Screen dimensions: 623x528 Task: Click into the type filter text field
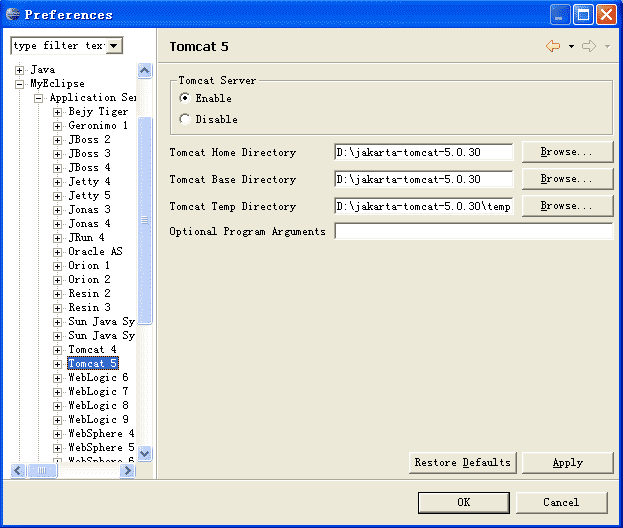click(x=59, y=46)
